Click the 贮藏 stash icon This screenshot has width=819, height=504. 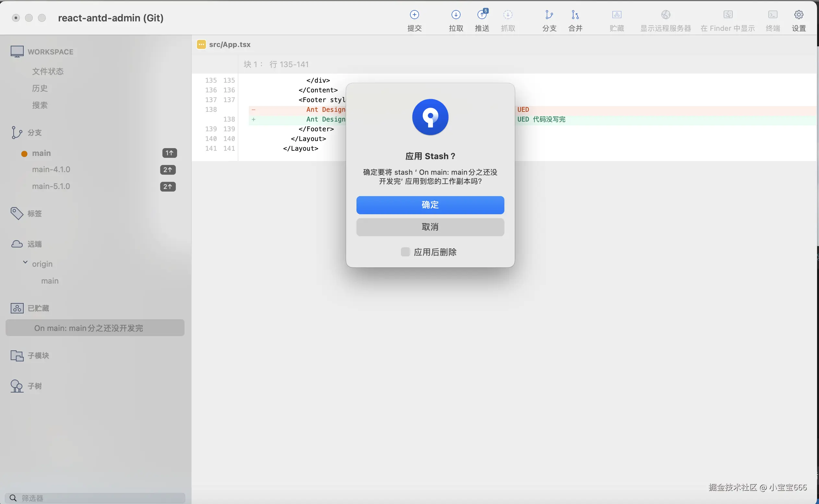point(617,15)
